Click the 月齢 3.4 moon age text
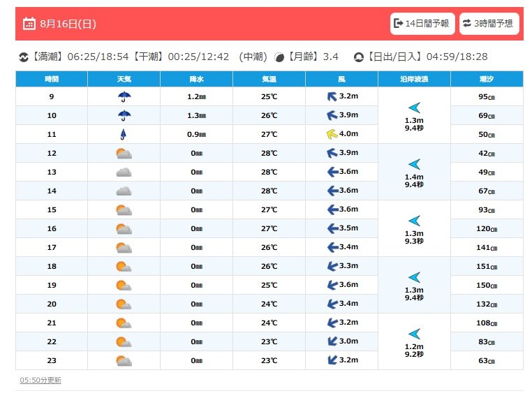The image size is (532, 398). [313, 57]
